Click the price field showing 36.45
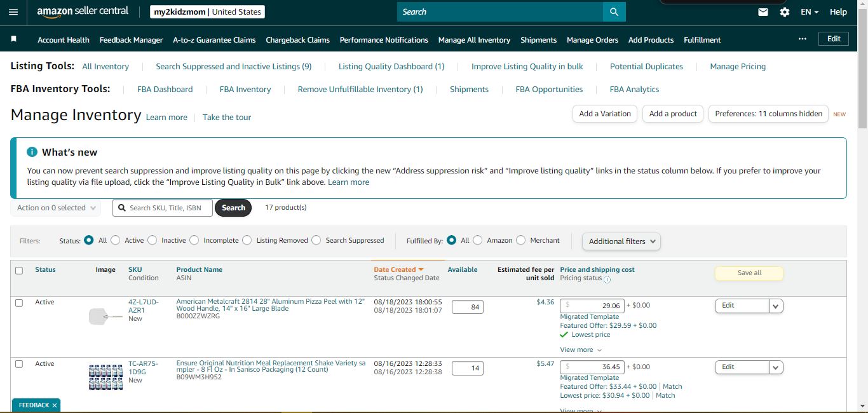Screen dimensions: 868x413 point(592,367)
